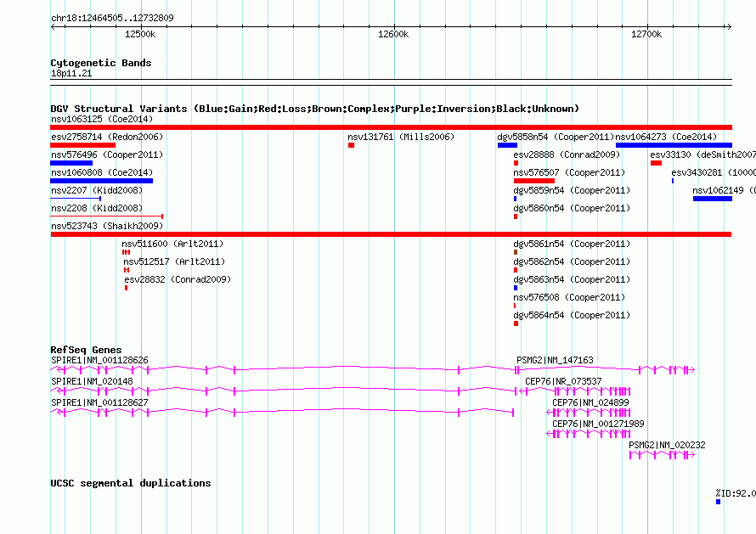Click the blue dgv5858n54 gain bar
The height and width of the screenshot is (534, 756).
pos(507,145)
